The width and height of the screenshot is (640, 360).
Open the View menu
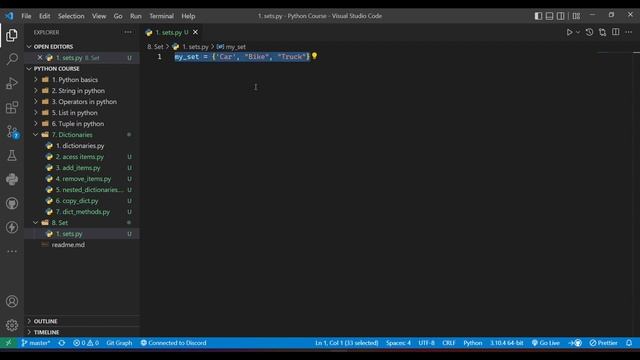(x=99, y=16)
